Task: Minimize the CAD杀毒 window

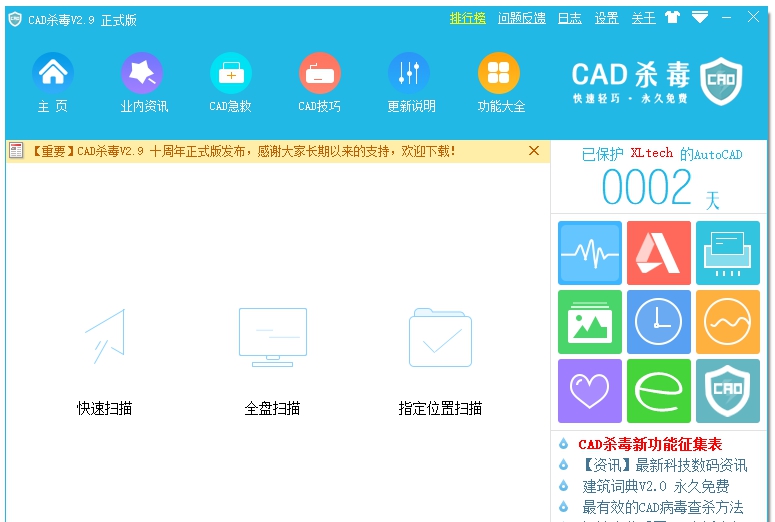Action: tap(727, 17)
